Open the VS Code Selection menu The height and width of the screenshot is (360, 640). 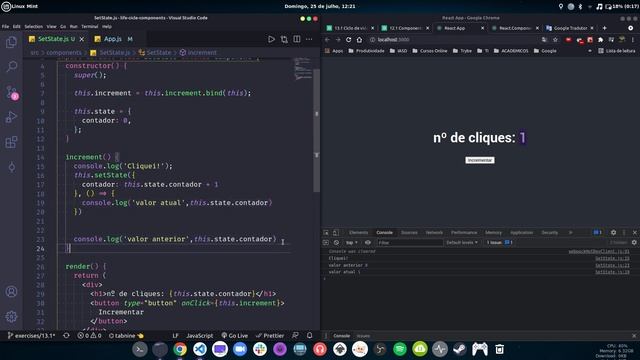tap(33, 27)
